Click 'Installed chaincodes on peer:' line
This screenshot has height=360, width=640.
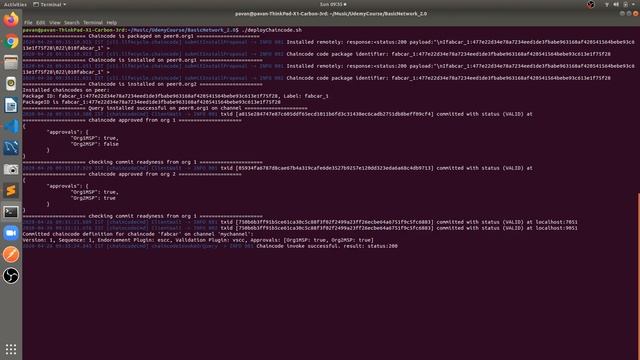point(66,90)
